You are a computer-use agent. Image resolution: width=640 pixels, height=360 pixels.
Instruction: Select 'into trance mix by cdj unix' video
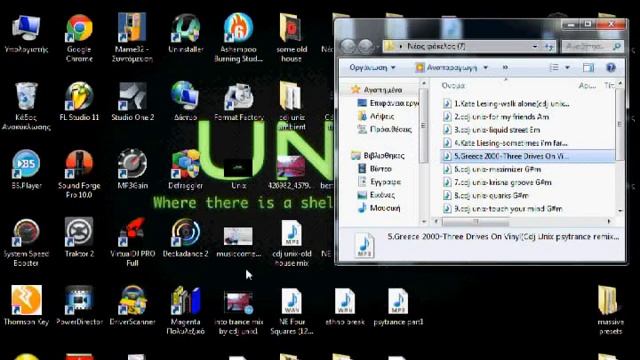238,312
